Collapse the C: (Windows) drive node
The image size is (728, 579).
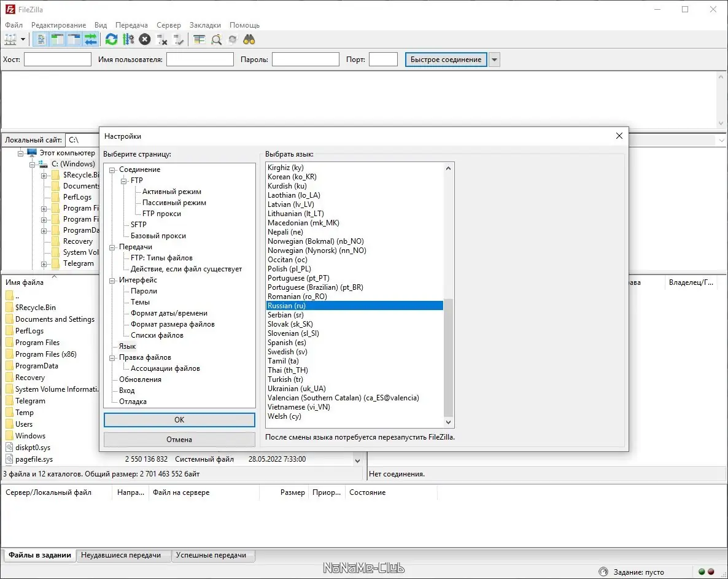(32, 165)
